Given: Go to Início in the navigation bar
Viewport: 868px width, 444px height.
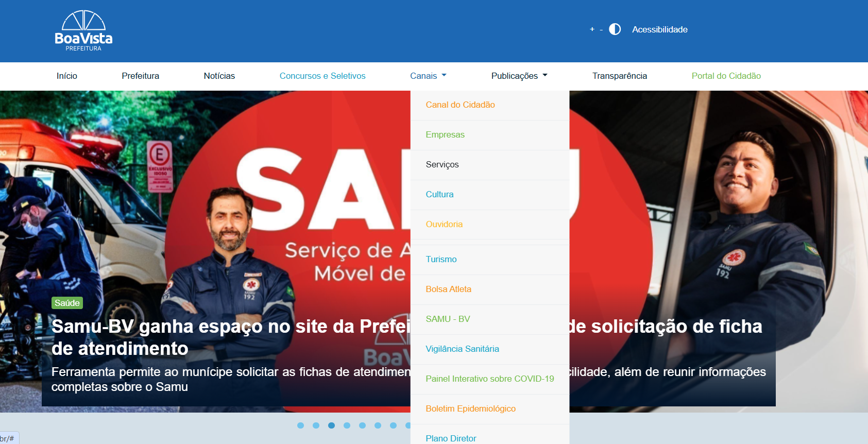Looking at the screenshot, I should (67, 76).
